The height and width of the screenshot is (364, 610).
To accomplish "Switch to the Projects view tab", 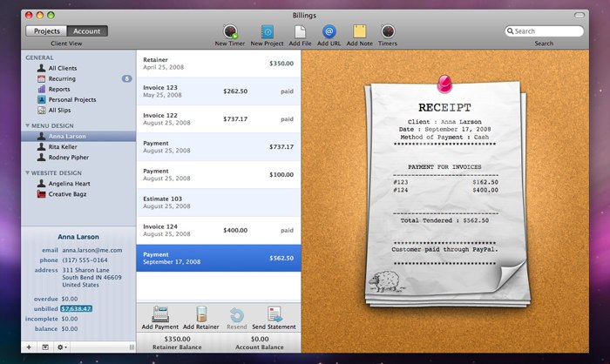I will pos(47,31).
